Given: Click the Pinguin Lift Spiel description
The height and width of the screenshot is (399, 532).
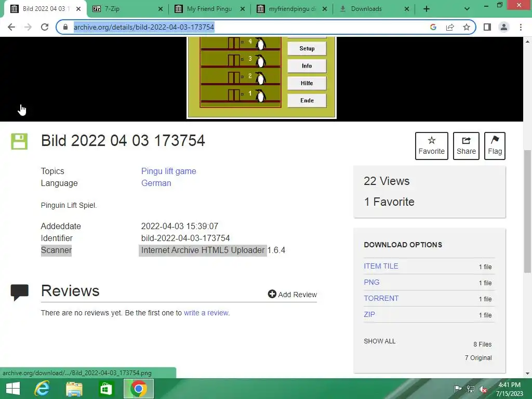Looking at the screenshot, I should [x=69, y=205].
